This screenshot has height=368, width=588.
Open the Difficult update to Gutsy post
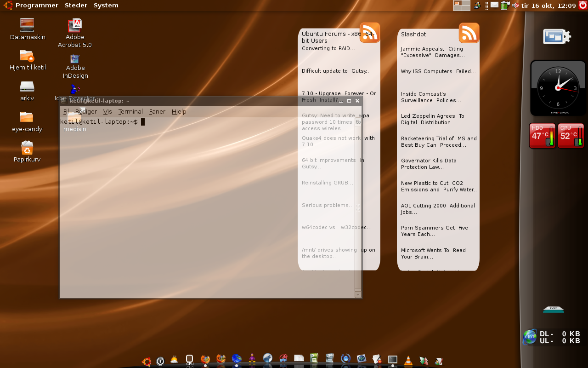336,71
